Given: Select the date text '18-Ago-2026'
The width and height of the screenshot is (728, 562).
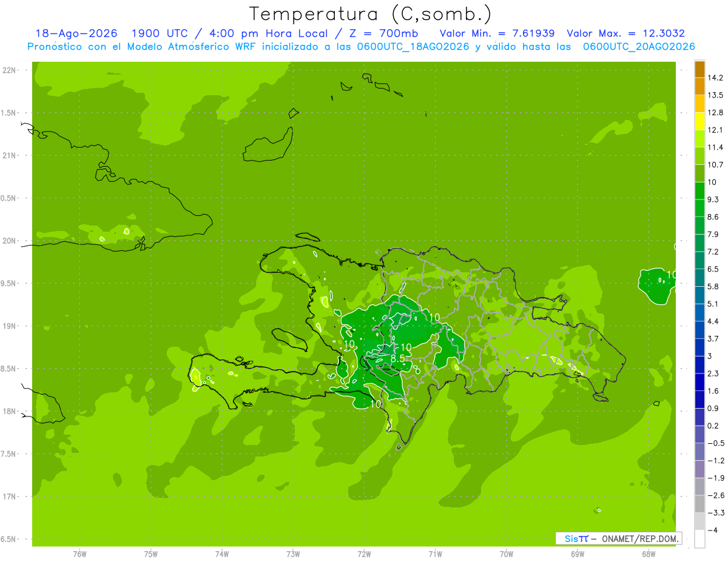Looking at the screenshot, I should pos(76,33).
